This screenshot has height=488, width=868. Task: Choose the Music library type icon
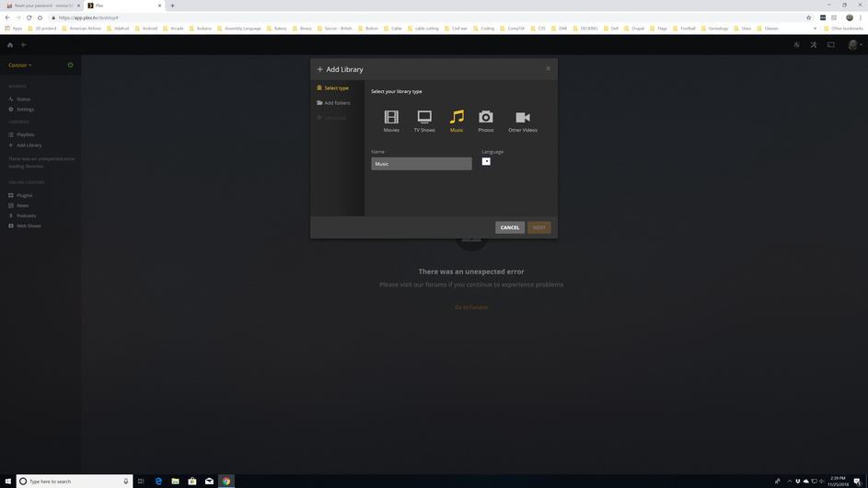point(457,121)
